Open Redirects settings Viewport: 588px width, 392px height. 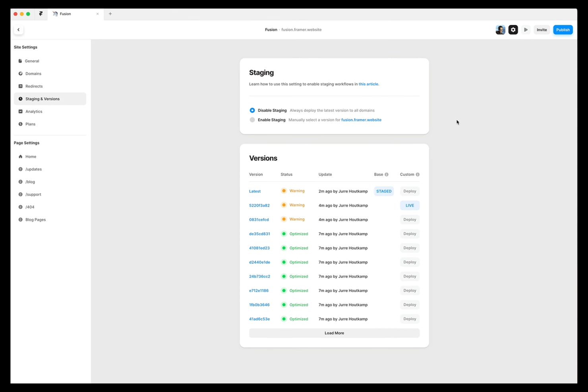tap(50, 86)
